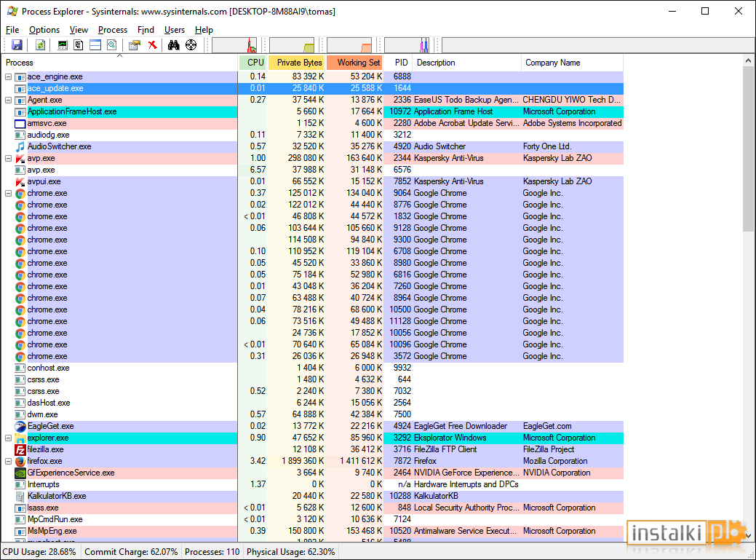Select the AudioSwitcher.exe music note icon
Image resolution: width=756 pixels, height=560 pixels.
[20, 146]
